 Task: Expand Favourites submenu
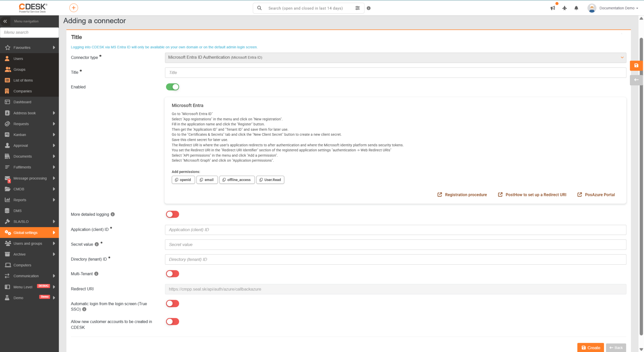coord(54,47)
